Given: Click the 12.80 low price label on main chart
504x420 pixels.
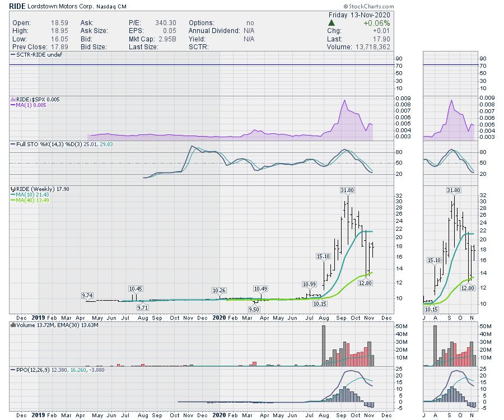Looking at the screenshot, I should click(366, 283).
